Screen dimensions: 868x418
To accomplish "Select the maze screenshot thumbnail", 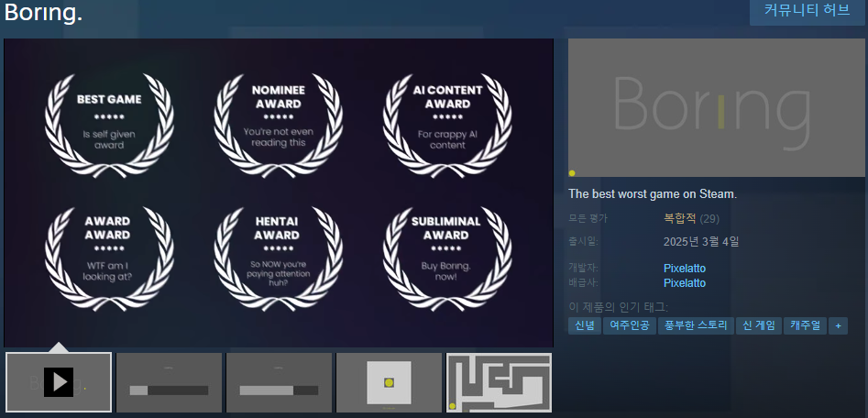I will click(500, 382).
